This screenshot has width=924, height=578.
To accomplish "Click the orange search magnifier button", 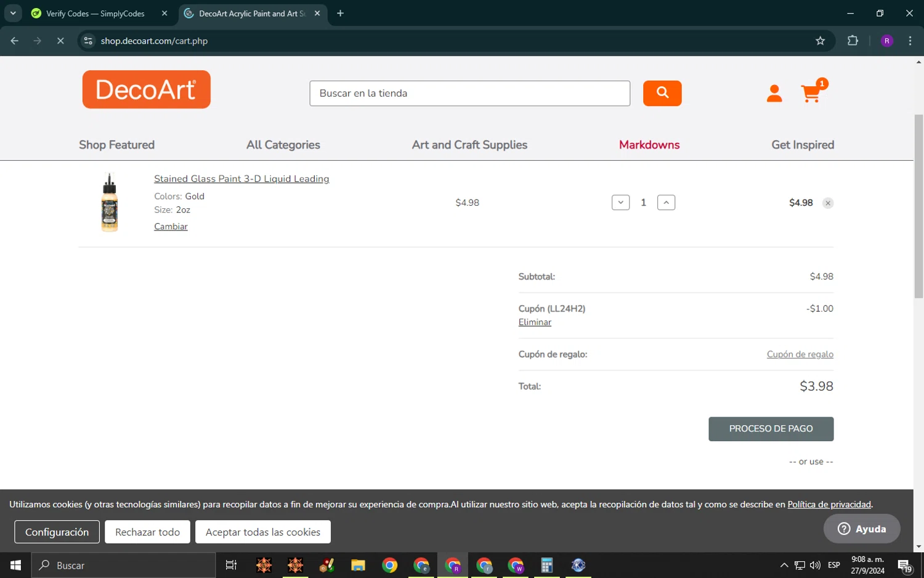I will (662, 93).
